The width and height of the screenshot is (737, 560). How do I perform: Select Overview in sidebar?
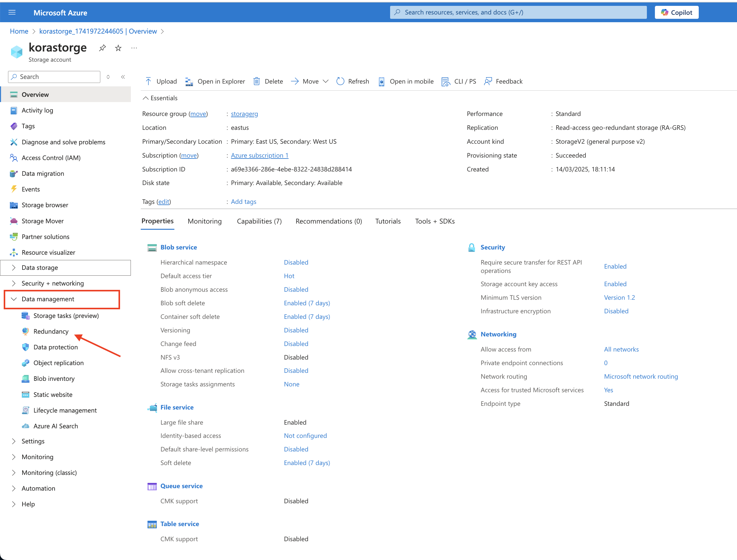[x=66, y=95]
